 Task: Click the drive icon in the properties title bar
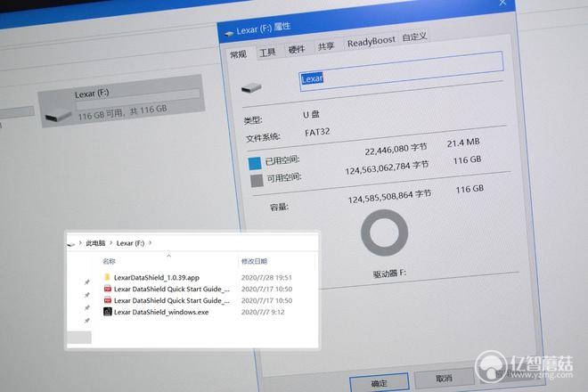coord(229,34)
